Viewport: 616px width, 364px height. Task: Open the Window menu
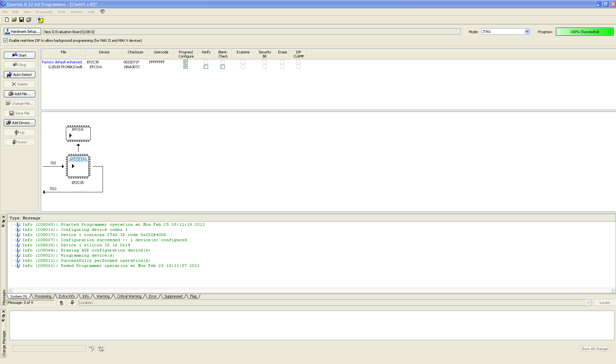click(77, 12)
